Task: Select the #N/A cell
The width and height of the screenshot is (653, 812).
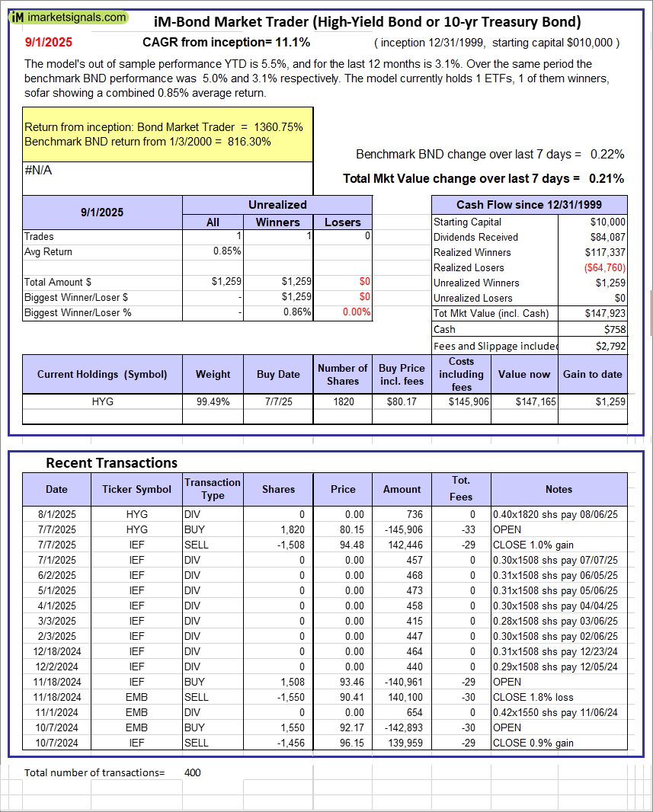Action: 38,171
